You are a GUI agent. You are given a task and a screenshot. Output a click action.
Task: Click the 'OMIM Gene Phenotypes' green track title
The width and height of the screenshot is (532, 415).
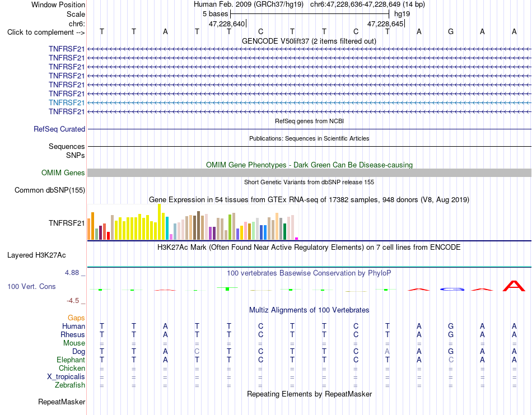309,165
